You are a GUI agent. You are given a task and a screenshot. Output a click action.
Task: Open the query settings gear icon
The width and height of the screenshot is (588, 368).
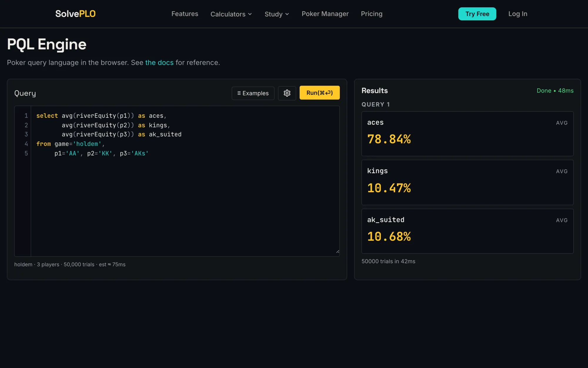point(287,93)
